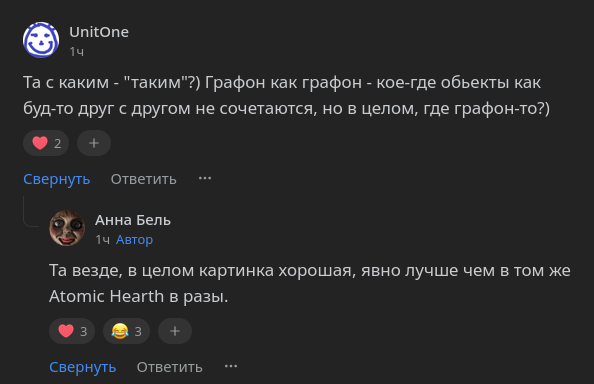Viewport: 594px width, 384px height.
Task: Open UnitOne's smiley avatar
Action: point(41,40)
